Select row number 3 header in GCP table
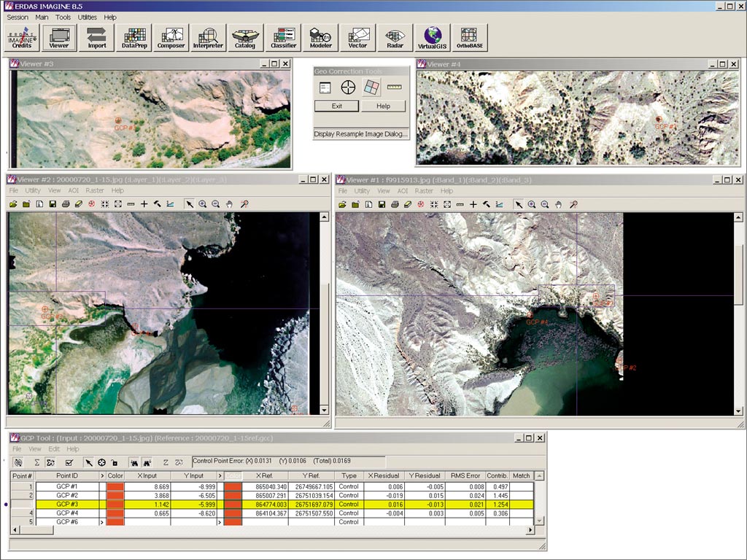Screen dimensions: 747x560 point(23,505)
